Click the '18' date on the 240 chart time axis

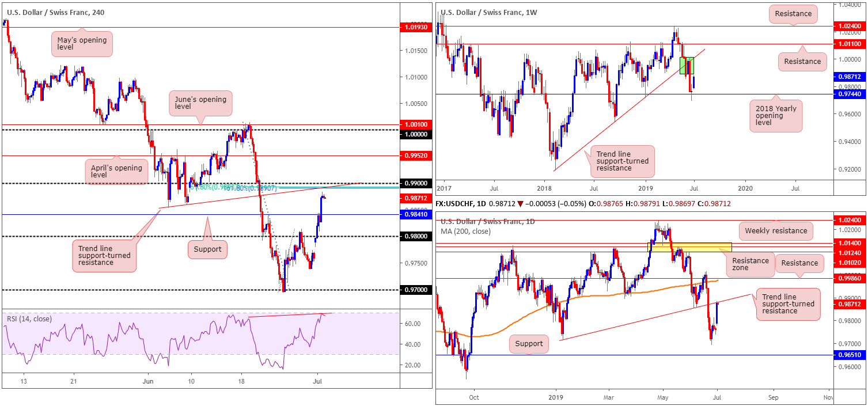[241, 381]
